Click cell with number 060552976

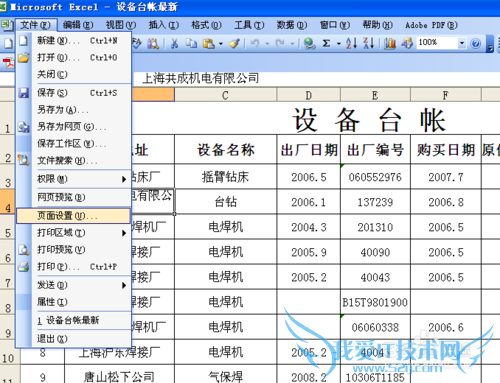[x=375, y=177]
